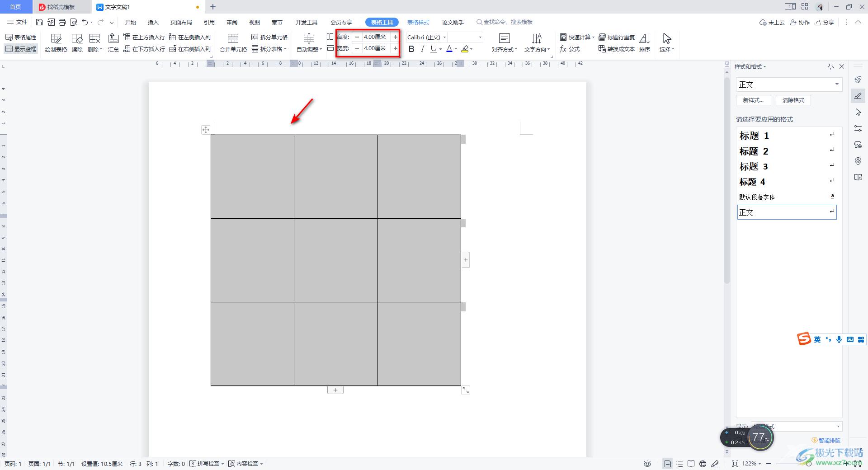This screenshot has width=868, height=470.
Task: Open the File (文件) menu
Action: [x=17, y=22]
